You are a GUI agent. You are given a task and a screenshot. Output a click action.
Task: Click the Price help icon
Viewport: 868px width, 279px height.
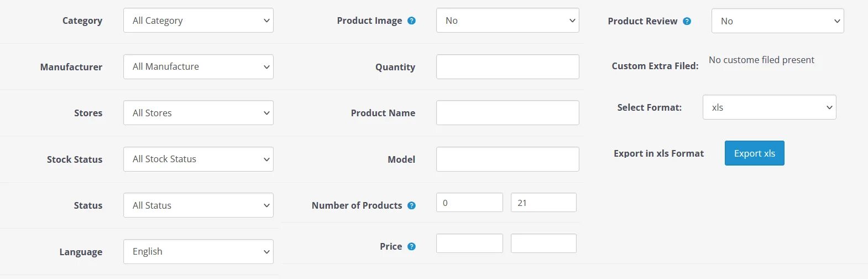(411, 246)
